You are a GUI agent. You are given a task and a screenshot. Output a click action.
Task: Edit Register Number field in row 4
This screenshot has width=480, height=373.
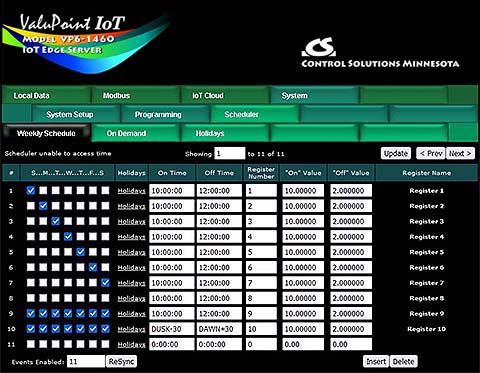click(261, 237)
